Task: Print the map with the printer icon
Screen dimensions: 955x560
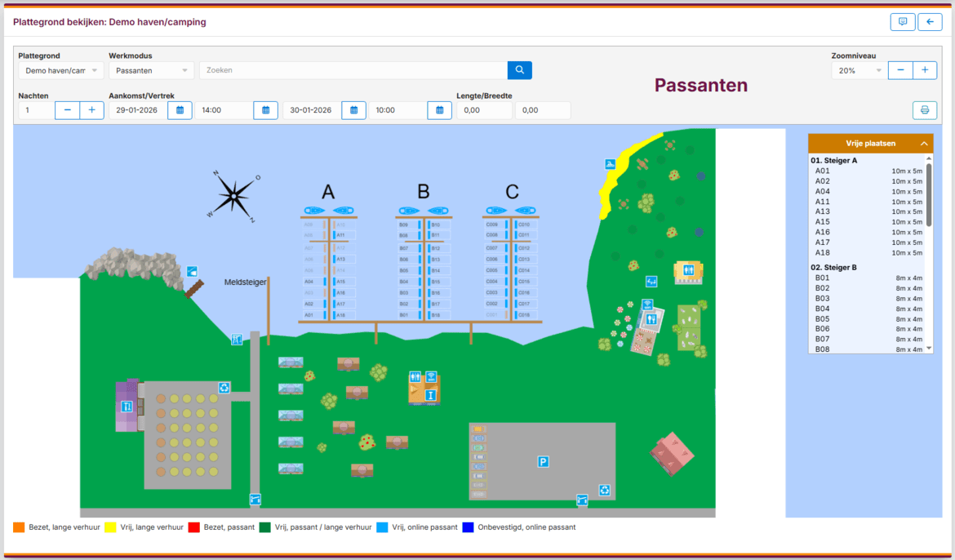Action: pyautogui.click(x=924, y=110)
